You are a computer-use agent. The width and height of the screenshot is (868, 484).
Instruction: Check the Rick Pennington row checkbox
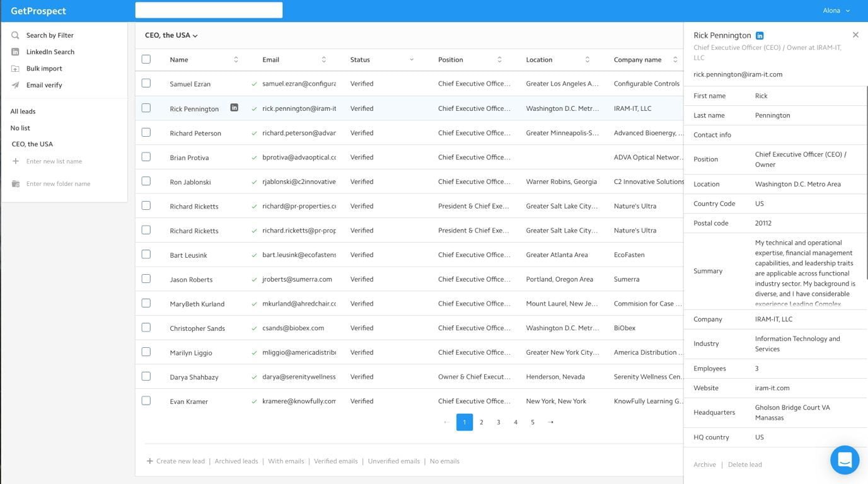tap(146, 108)
